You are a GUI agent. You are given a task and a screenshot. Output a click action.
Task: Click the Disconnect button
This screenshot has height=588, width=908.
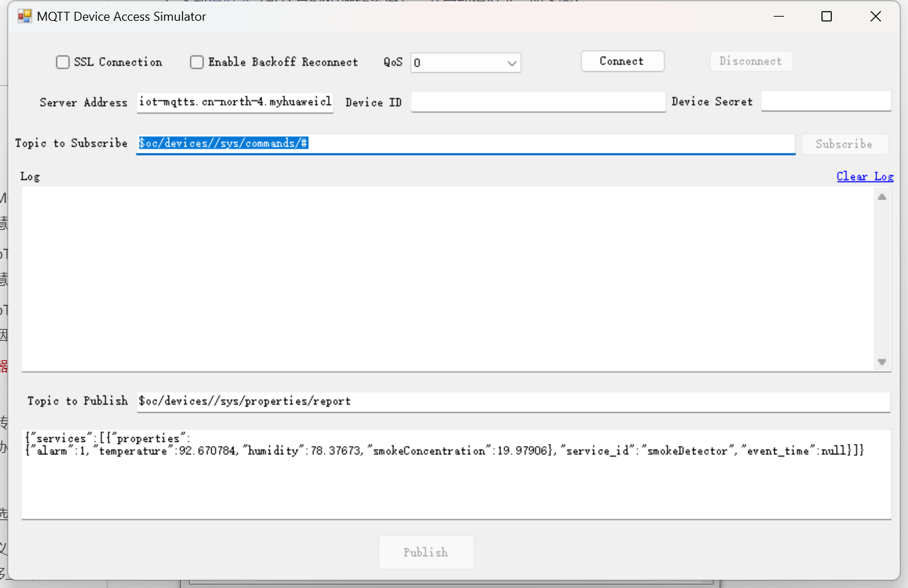pyautogui.click(x=751, y=61)
